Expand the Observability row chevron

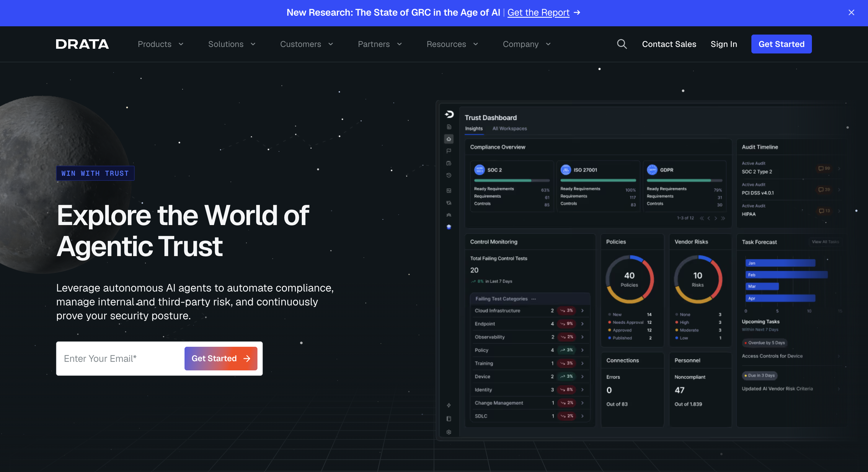click(x=582, y=337)
